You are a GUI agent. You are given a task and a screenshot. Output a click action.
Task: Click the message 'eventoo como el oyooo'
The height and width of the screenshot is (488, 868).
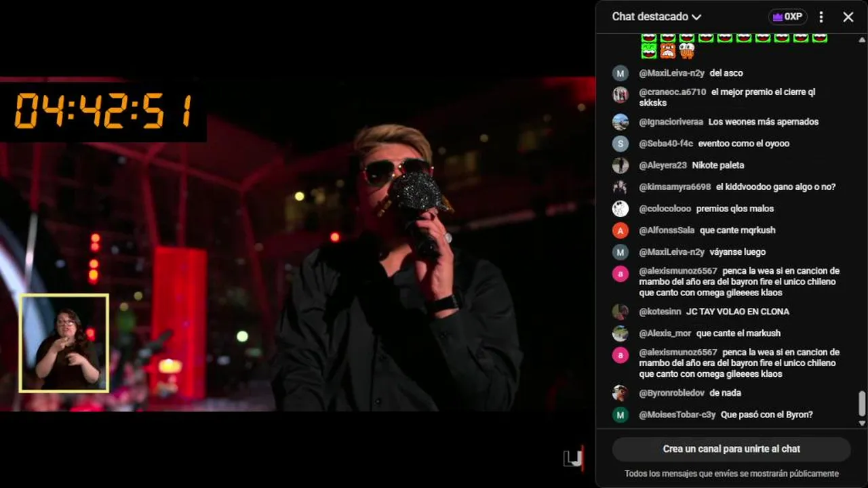pyautogui.click(x=744, y=144)
